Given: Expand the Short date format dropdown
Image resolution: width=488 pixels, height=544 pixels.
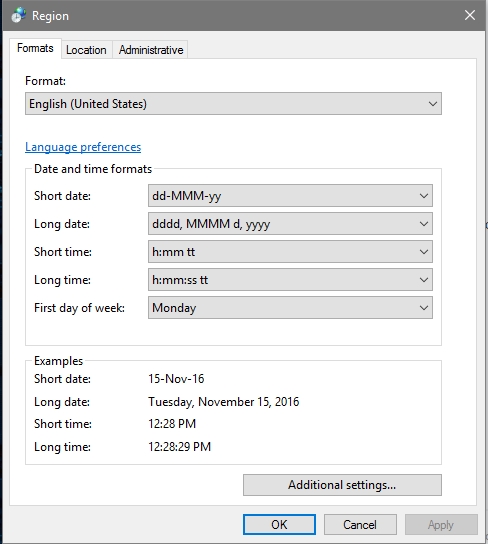Looking at the screenshot, I should [x=423, y=196].
